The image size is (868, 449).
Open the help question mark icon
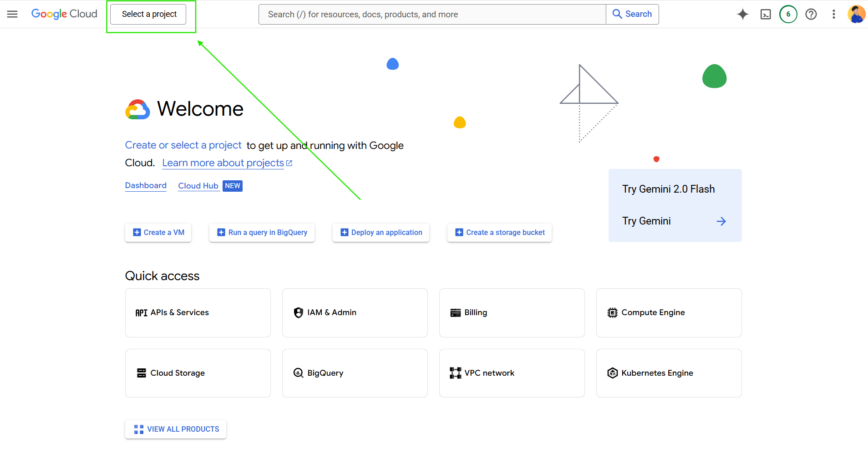pos(811,14)
